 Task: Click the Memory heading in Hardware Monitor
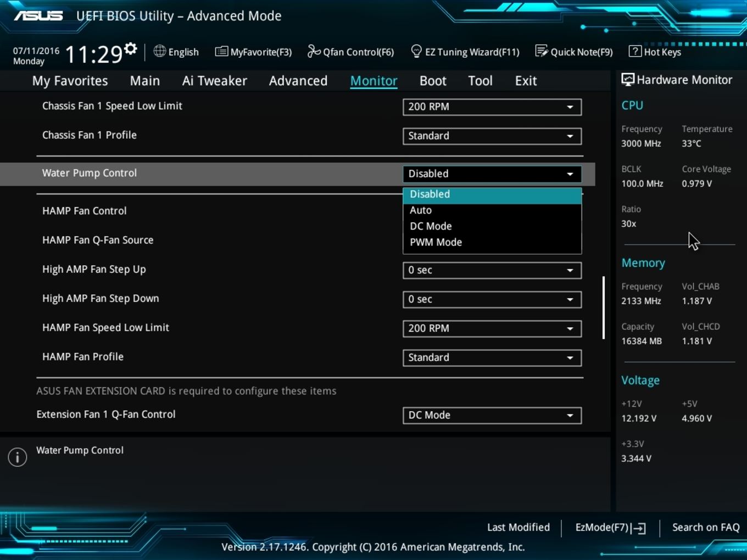643,263
